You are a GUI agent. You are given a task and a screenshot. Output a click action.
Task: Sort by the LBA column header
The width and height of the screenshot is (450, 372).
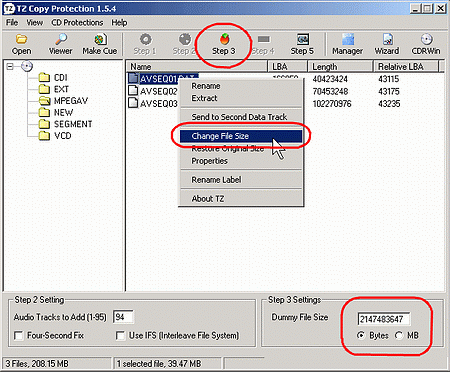[288, 67]
